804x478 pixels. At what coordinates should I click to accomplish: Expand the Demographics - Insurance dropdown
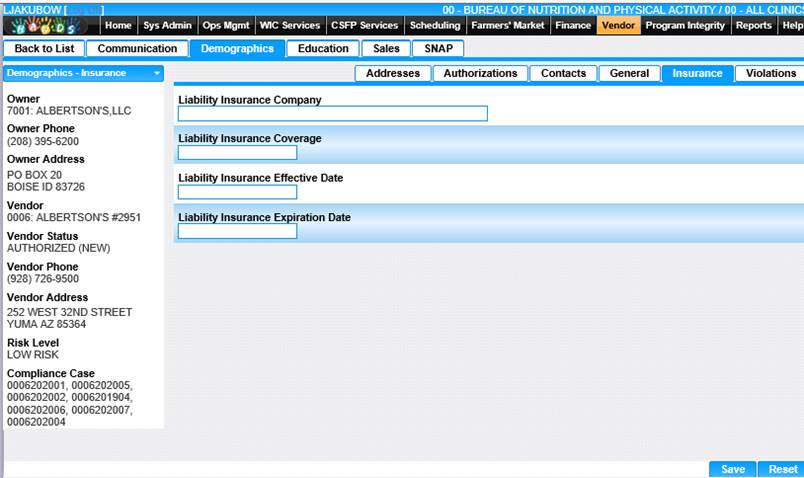point(84,73)
